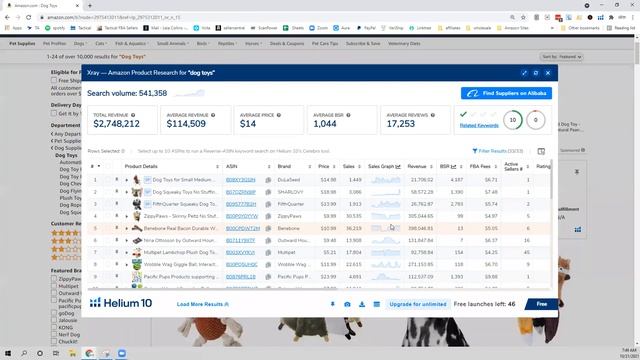Sort table by Revenue column arrows

point(431,167)
